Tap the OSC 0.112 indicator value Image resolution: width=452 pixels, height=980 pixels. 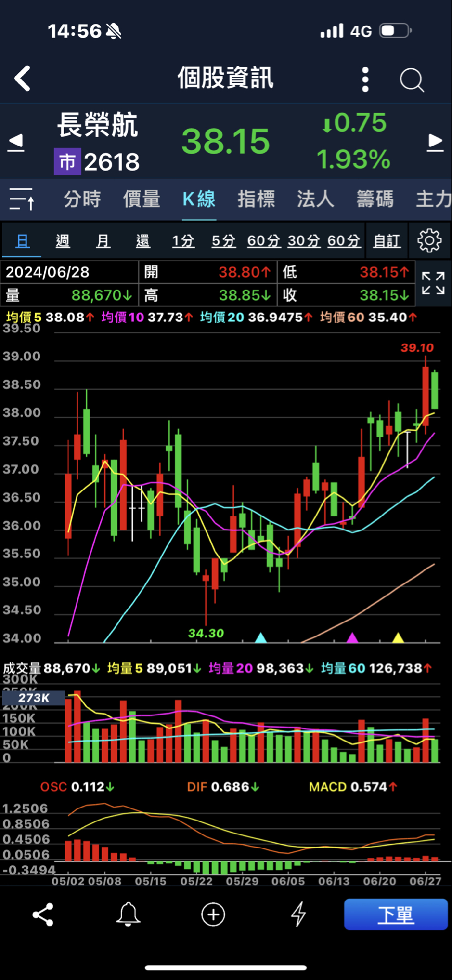77,787
